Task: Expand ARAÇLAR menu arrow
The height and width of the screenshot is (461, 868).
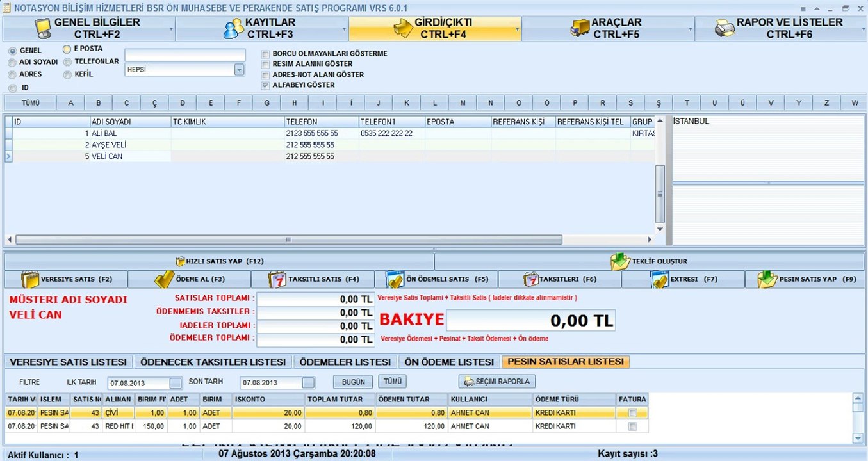Action: [x=691, y=29]
